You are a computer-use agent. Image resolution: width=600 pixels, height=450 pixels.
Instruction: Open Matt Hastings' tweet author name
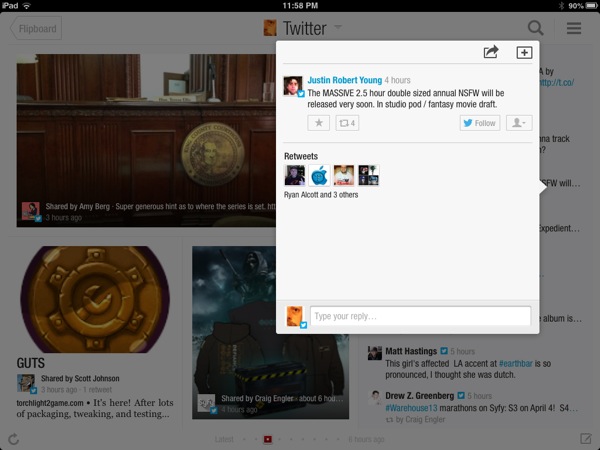[411, 351]
